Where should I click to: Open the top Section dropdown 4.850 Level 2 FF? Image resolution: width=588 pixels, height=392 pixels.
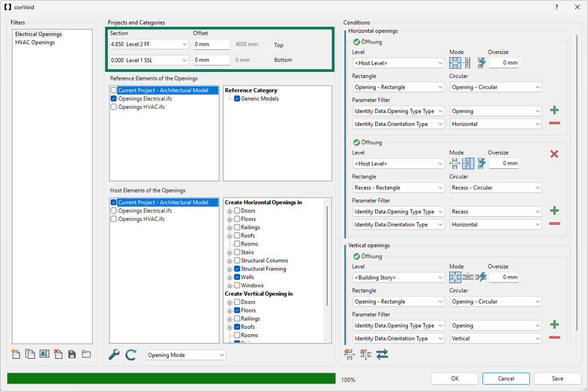[149, 44]
